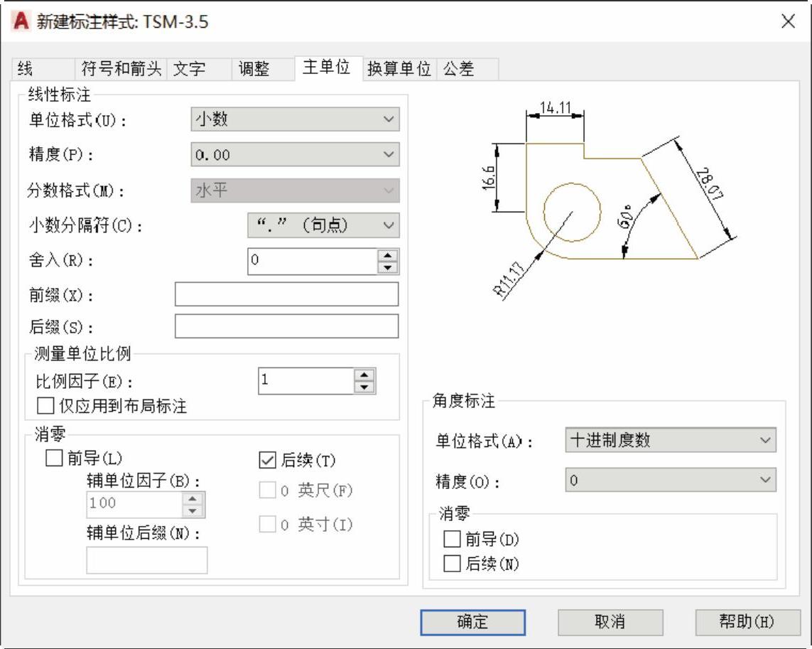Click the 取消 button
Screen dimensions: 812x649
(x=610, y=622)
